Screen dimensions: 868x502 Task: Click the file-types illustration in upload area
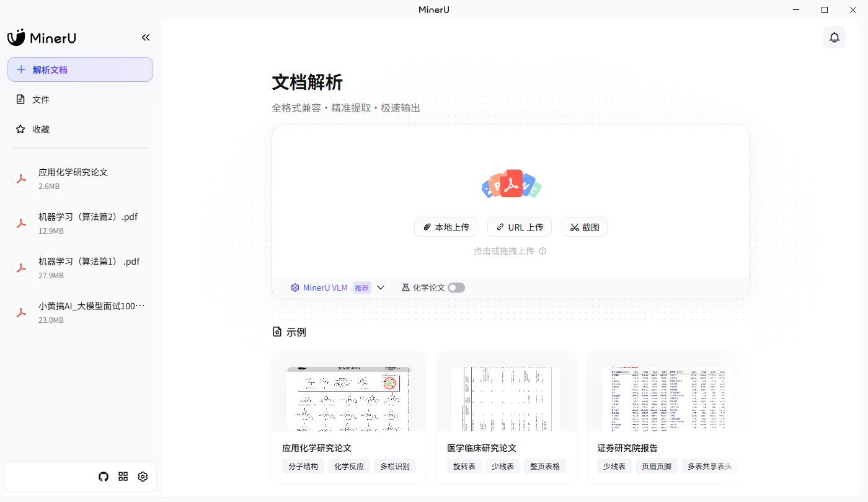[x=511, y=184]
